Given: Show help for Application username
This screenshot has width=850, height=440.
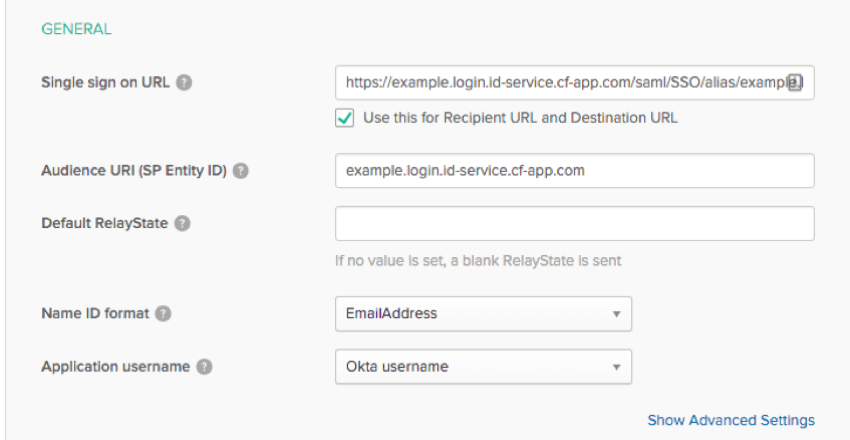Looking at the screenshot, I should coord(204,367).
